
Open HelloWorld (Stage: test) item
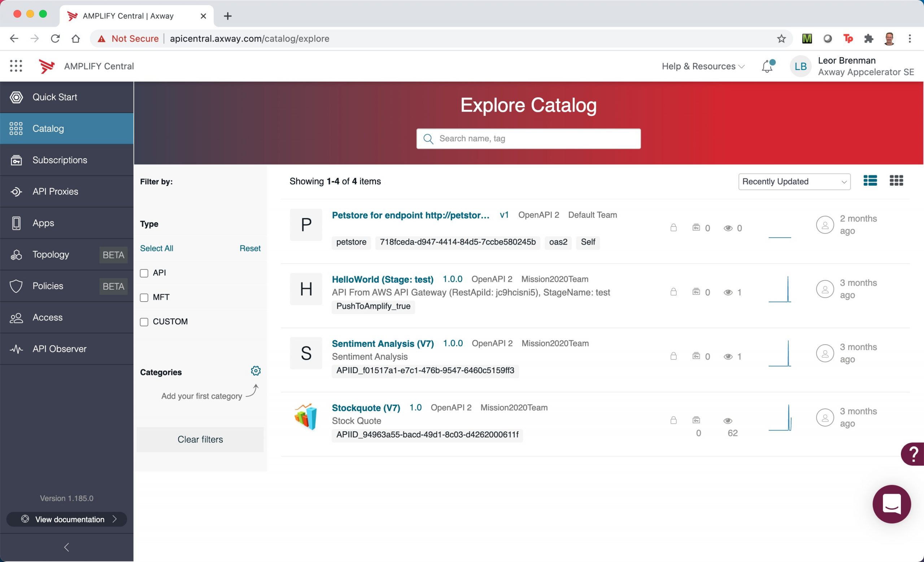[x=383, y=279]
